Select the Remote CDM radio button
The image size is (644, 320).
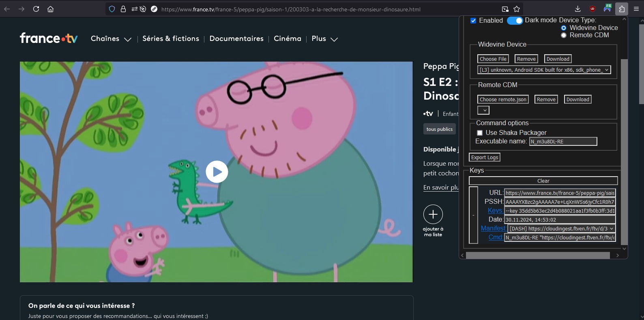[x=563, y=35]
